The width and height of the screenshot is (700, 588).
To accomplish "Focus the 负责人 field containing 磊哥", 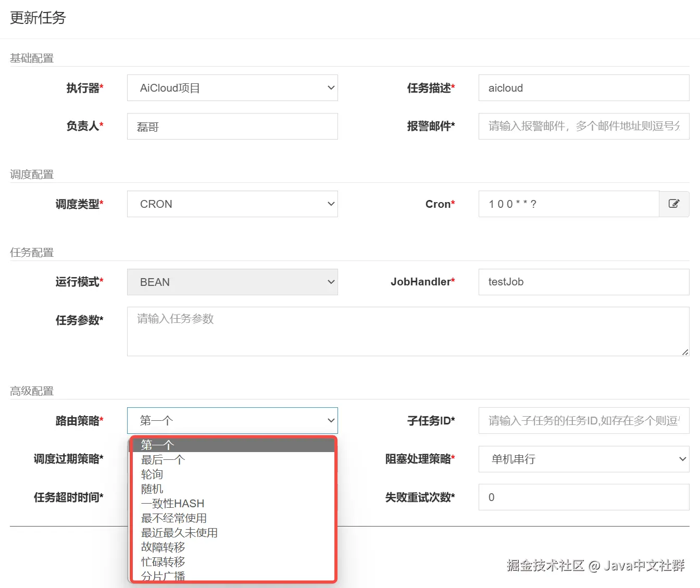I will tap(232, 127).
